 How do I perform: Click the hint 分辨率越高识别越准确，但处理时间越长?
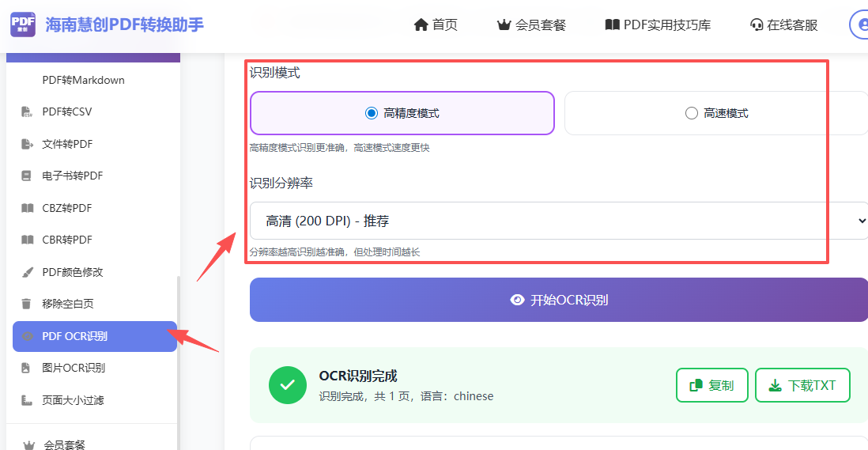(334, 252)
